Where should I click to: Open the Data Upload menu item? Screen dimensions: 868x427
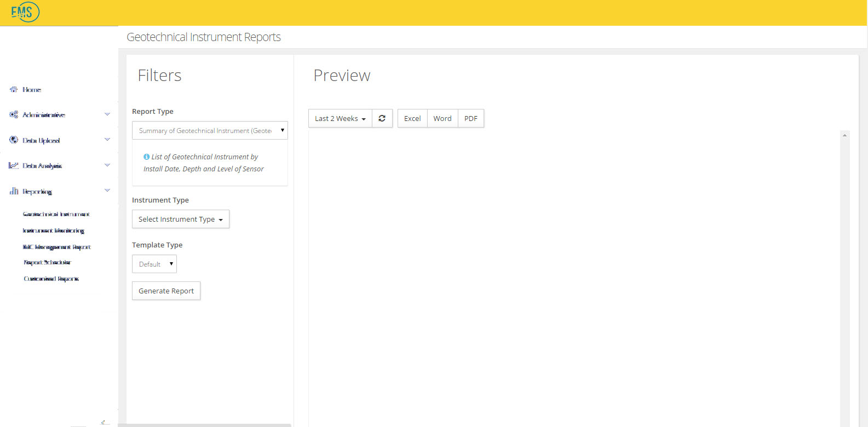(x=41, y=141)
